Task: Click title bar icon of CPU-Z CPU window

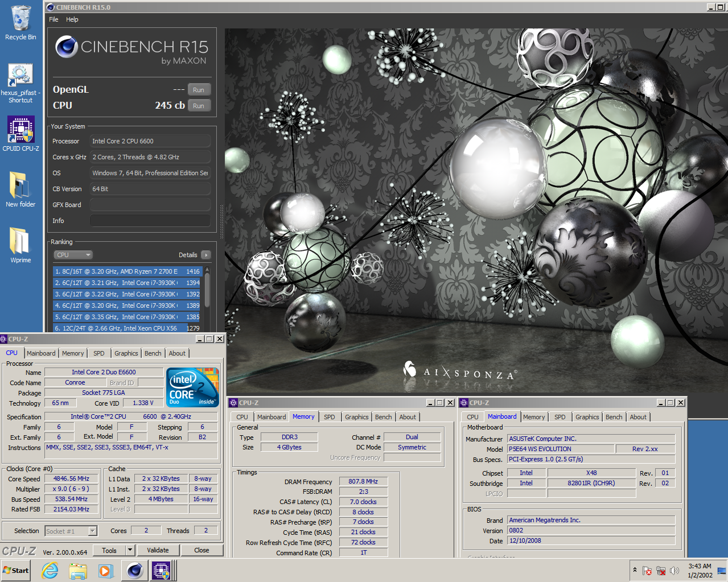Action: click(x=3, y=339)
